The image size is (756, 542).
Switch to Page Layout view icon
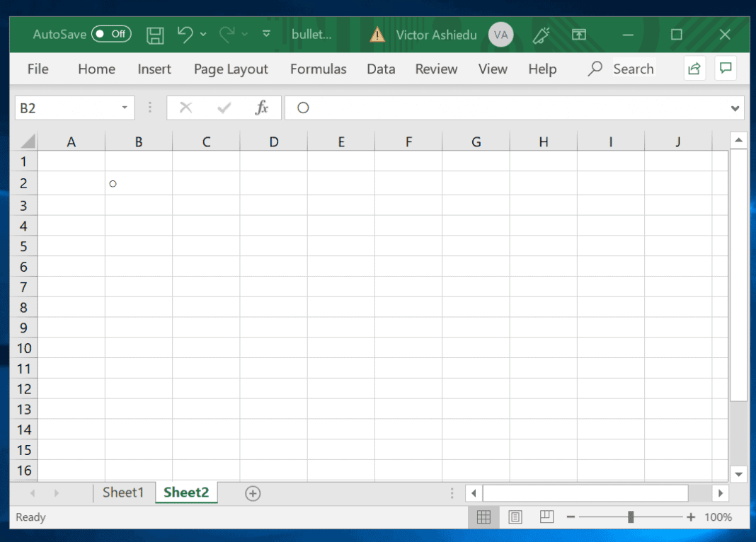pyautogui.click(x=515, y=517)
